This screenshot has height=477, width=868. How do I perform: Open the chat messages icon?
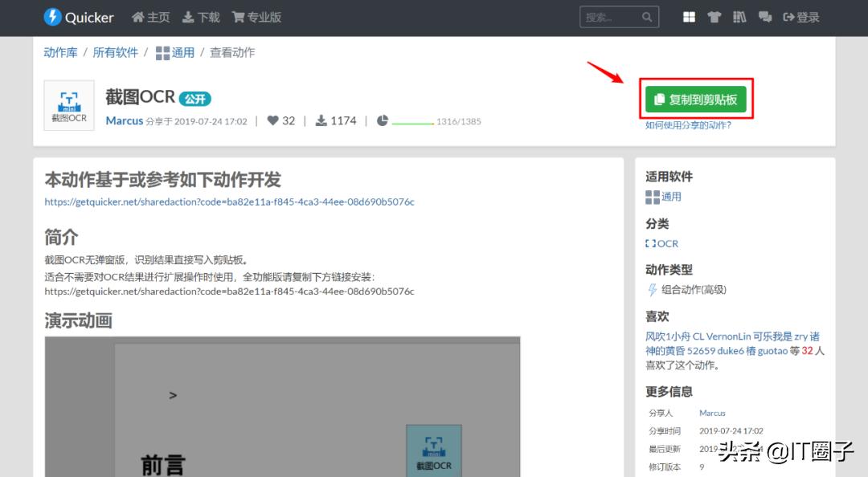[765, 16]
